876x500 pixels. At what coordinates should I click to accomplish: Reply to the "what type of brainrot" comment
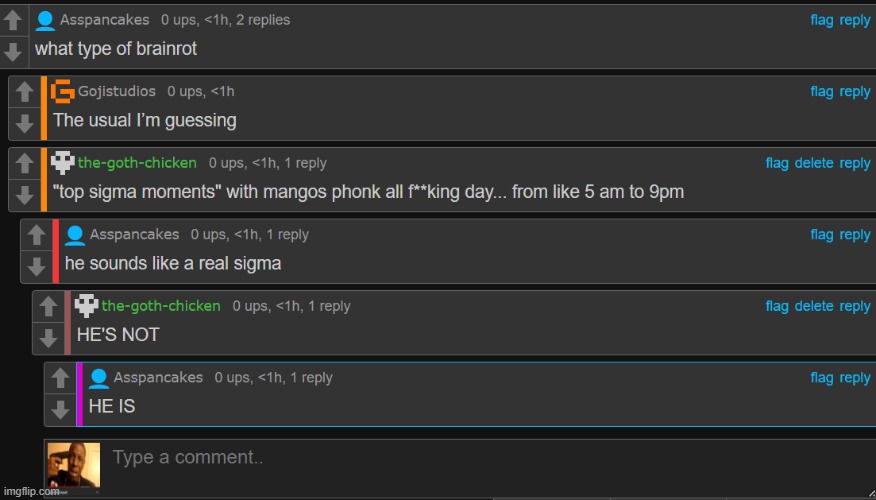(x=855, y=20)
